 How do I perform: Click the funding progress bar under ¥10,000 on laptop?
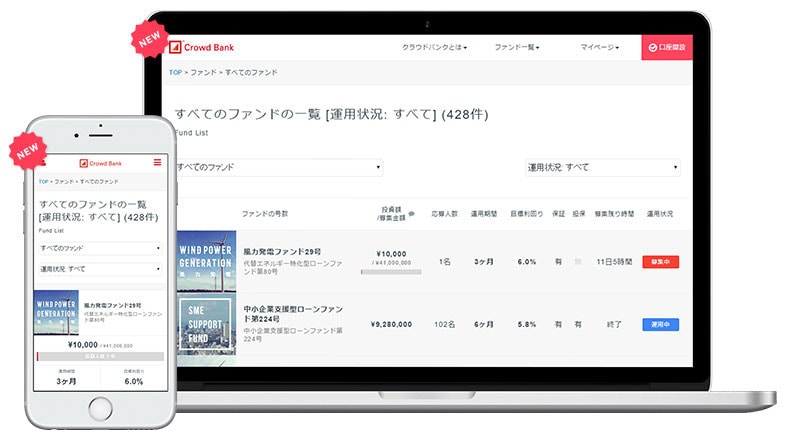[391, 272]
